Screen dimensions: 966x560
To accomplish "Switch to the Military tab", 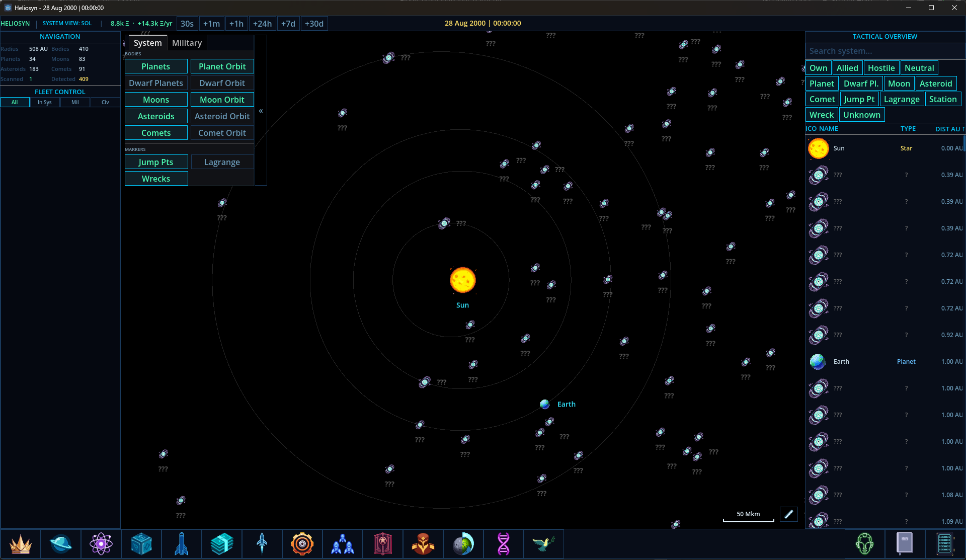I will pyautogui.click(x=187, y=43).
